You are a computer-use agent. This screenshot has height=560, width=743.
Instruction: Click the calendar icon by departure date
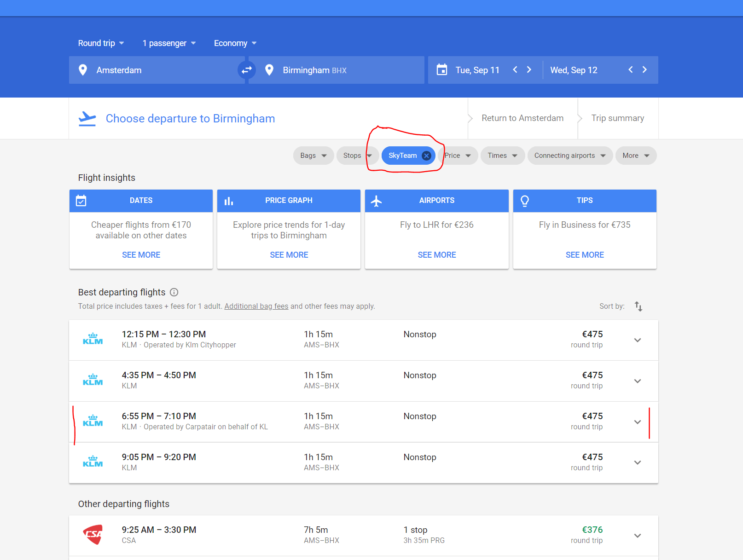(442, 70)
